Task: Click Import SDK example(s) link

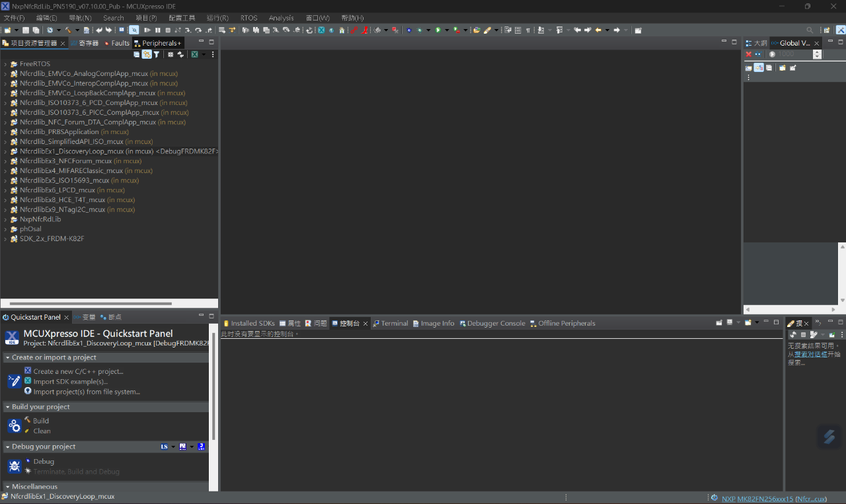Action: 70,382
